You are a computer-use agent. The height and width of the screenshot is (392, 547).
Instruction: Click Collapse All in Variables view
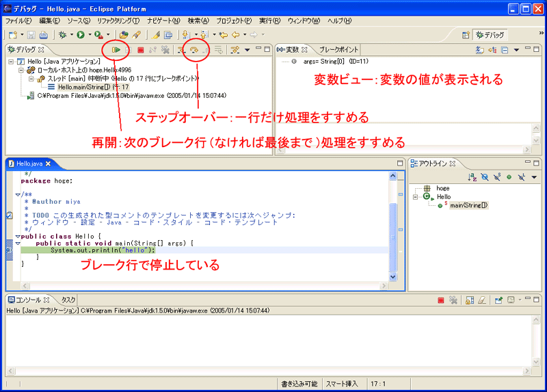tap(505, 50)
